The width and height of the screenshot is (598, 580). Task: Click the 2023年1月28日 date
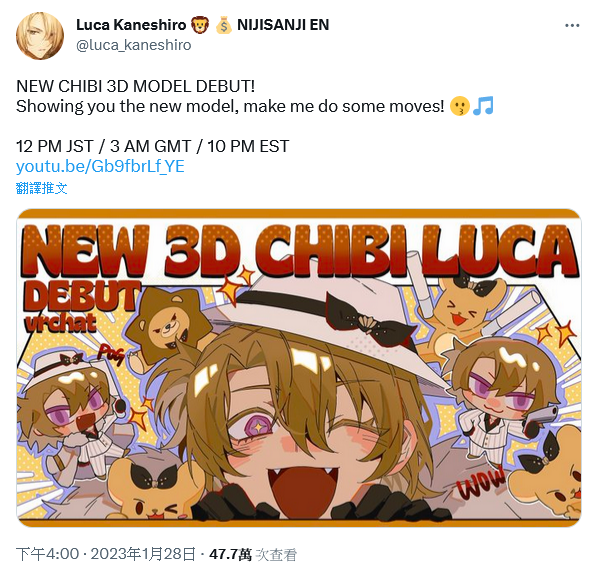(x=143, y=554)
